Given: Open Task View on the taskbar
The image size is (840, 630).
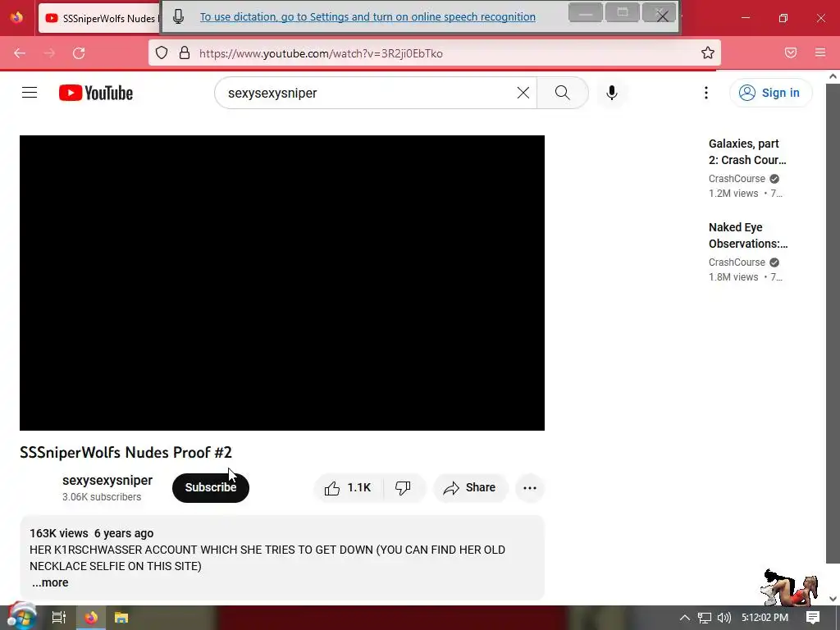Looking at the screenshot, I should 59,618.
